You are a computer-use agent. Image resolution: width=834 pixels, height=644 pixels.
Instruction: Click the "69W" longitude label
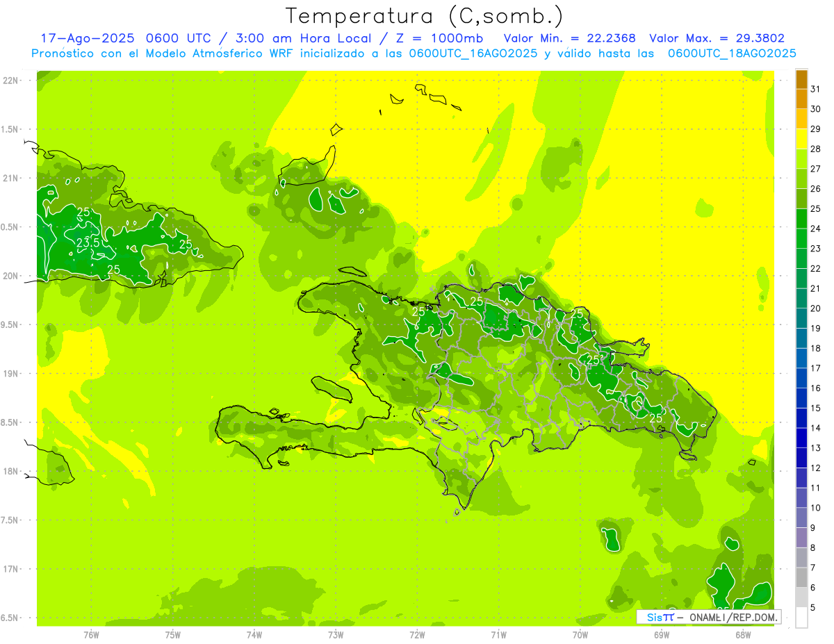pos(661,634)
